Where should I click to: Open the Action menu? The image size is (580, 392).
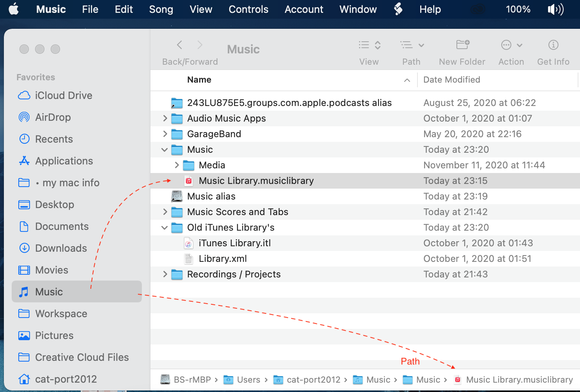click(x=511, y=45)
